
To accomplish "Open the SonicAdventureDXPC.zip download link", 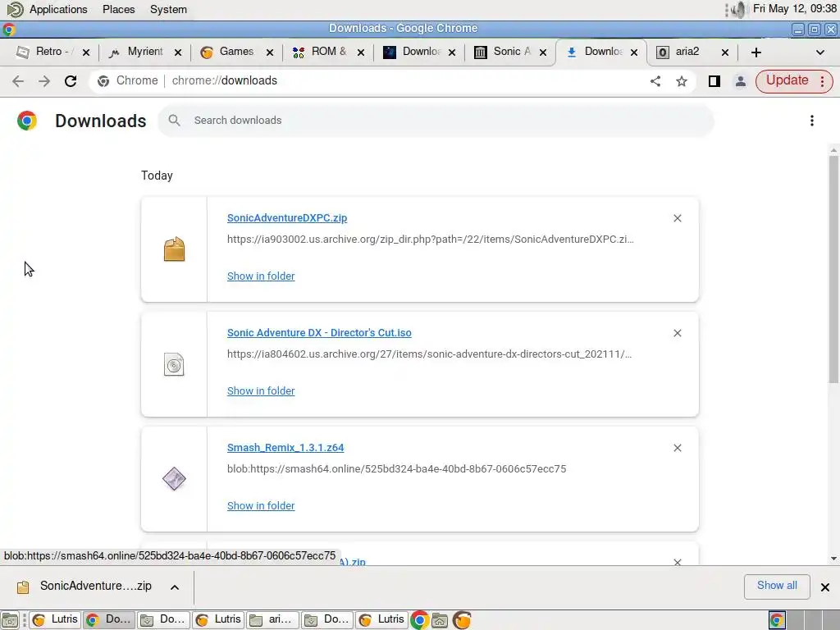I will tap(286, 218).
